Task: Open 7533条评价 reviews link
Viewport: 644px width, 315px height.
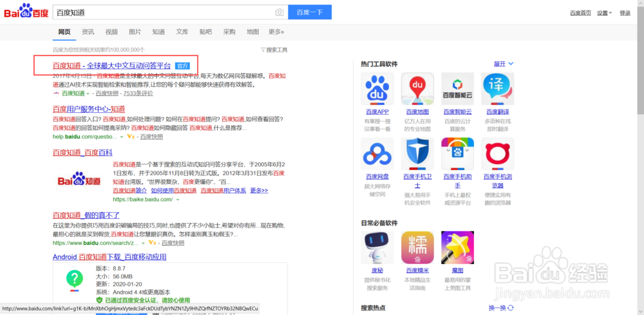Action: click(138, 93)
